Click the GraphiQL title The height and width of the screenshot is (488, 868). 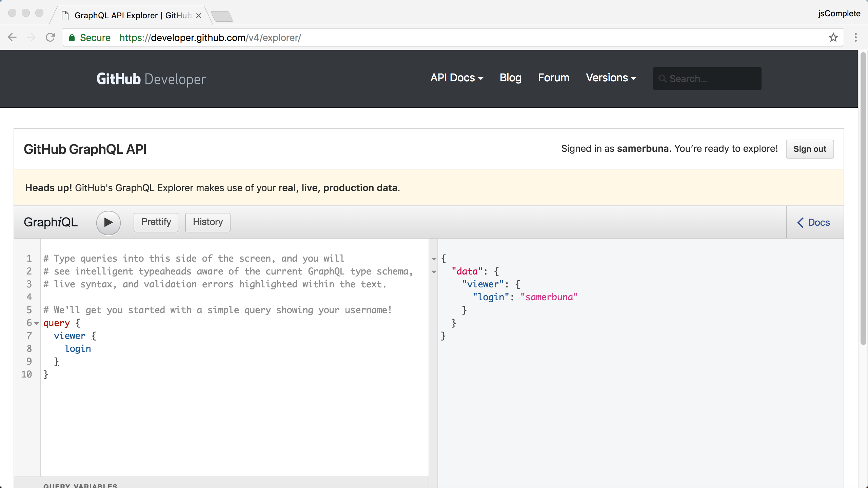coord(51,222)
